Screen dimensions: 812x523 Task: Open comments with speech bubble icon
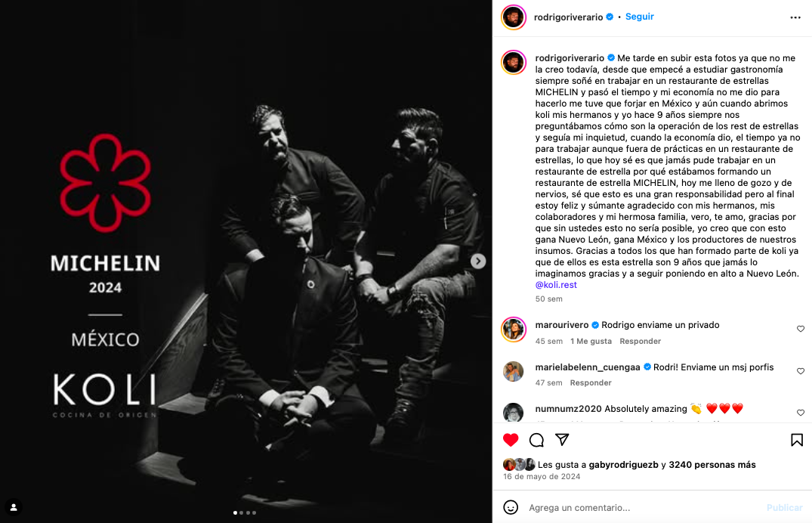(536, 440)
